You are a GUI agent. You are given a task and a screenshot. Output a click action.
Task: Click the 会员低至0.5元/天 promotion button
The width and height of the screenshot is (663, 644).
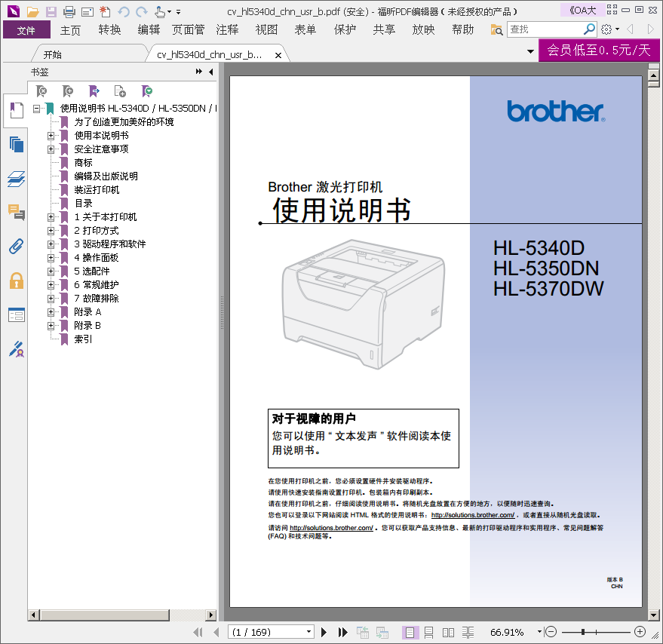[599, 51]
